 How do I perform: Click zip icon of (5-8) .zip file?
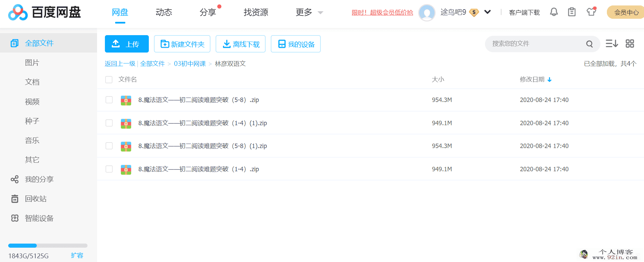pos(126,100)
